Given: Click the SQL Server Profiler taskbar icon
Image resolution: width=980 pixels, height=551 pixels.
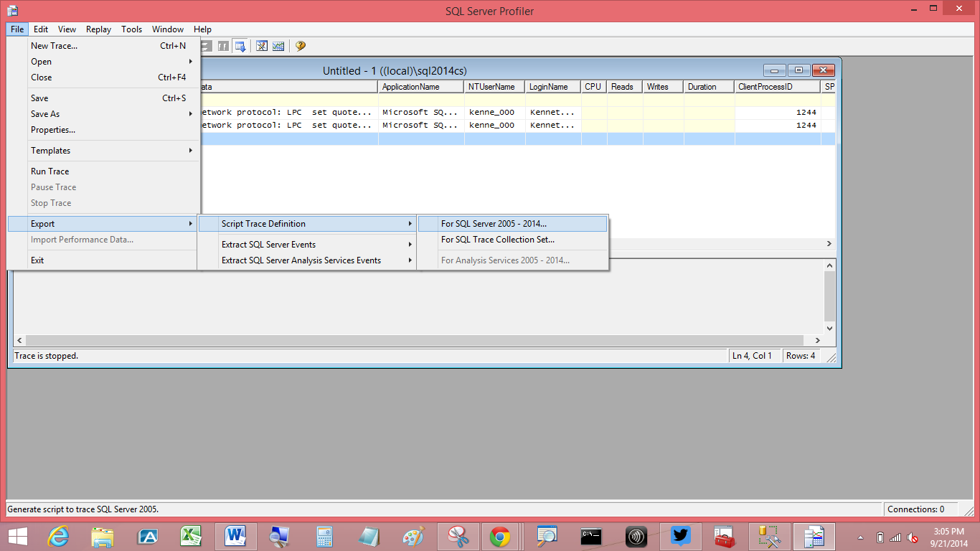Looking at the screenshot, I should pyautogui.click(x=814, y=536).
